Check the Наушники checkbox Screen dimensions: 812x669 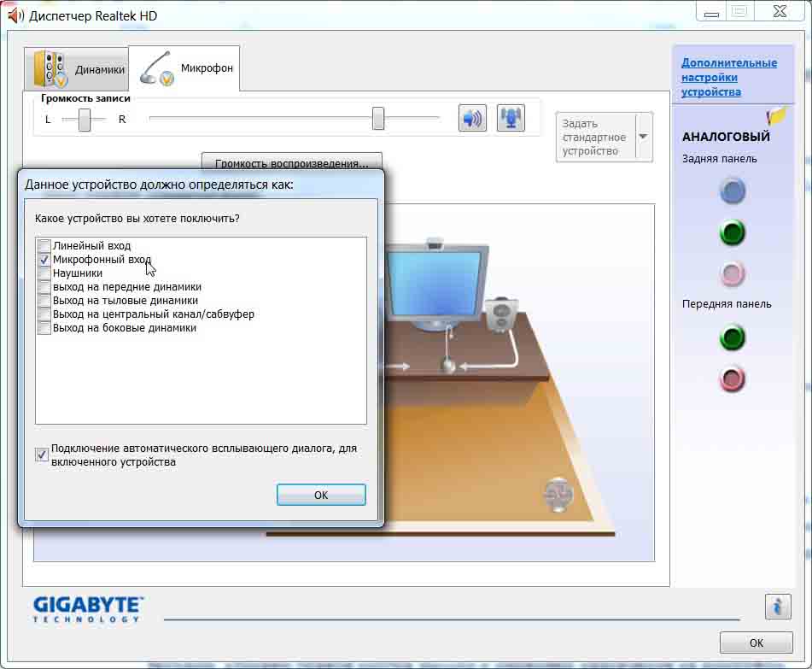(44, 273)
